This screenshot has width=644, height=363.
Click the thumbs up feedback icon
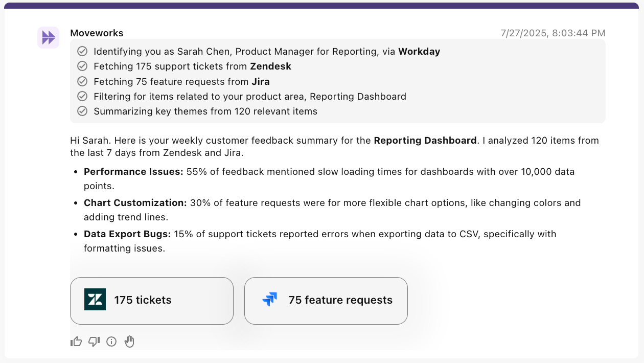click(76, 342)
